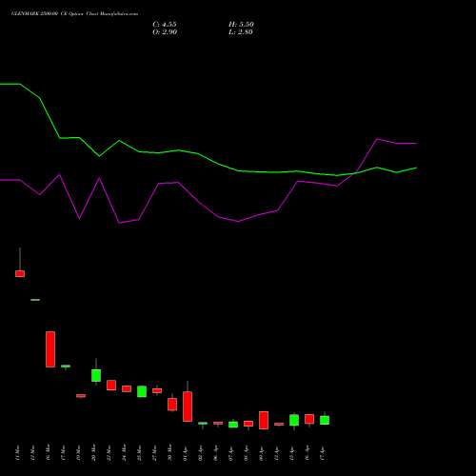Click the tall red candle third from left
Viewport: 476px width, 476px height.
50,349
